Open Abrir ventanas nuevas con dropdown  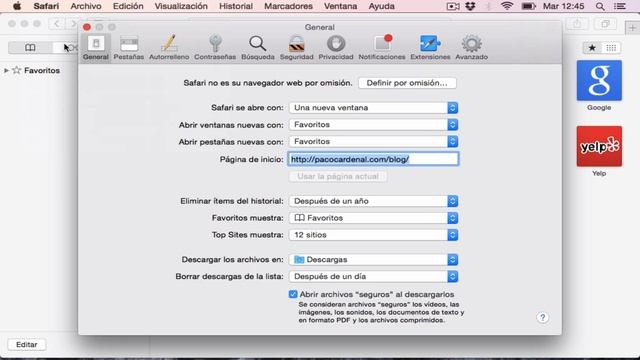pyautogui.click(x=373, y=124)
